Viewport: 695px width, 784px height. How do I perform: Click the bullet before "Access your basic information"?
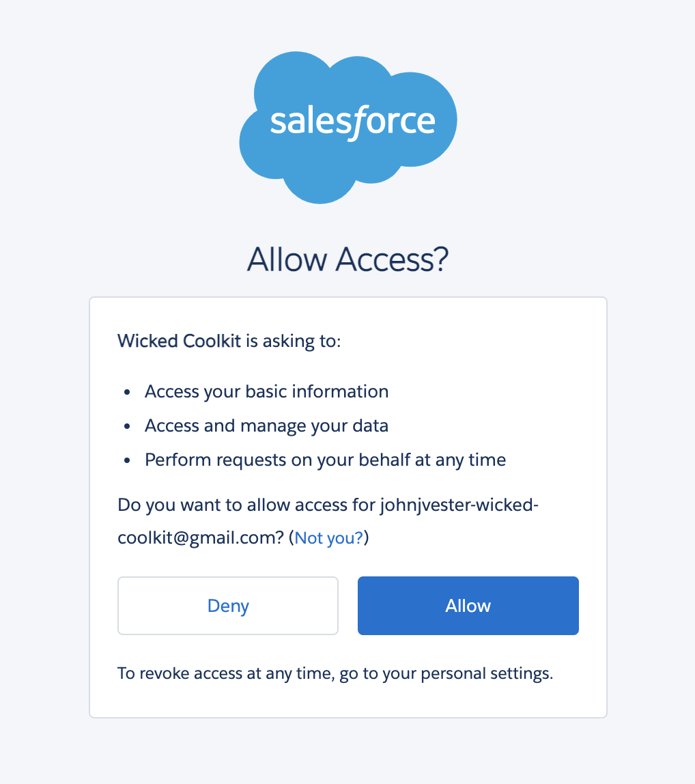[x=127, y=393]
